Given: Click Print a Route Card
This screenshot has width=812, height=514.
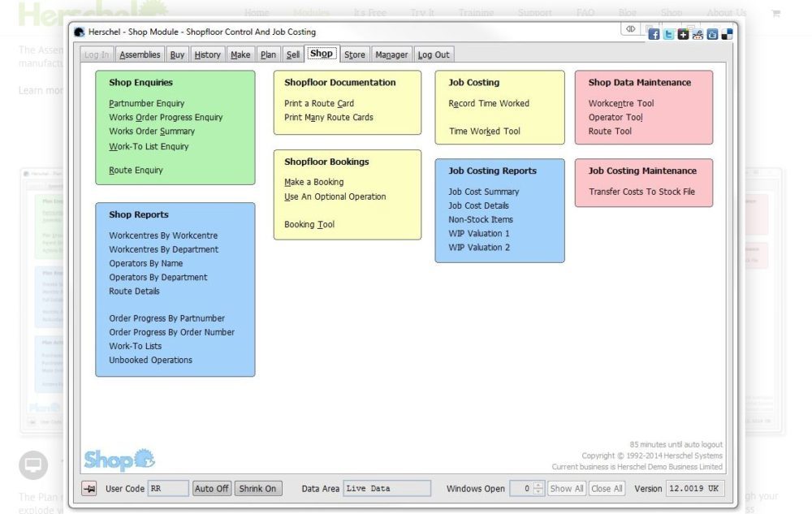Looking at the screenshot, I should [x=319, y=103].
